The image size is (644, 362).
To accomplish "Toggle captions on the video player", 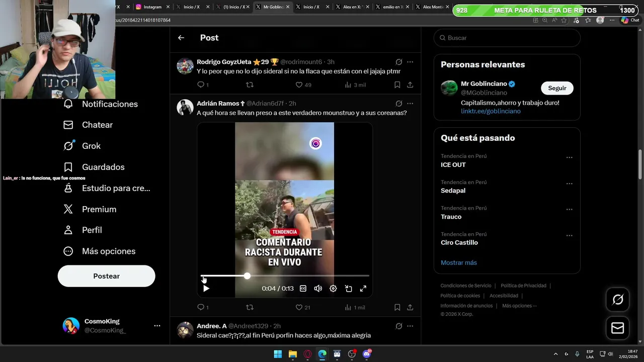I will coord(303,289).
